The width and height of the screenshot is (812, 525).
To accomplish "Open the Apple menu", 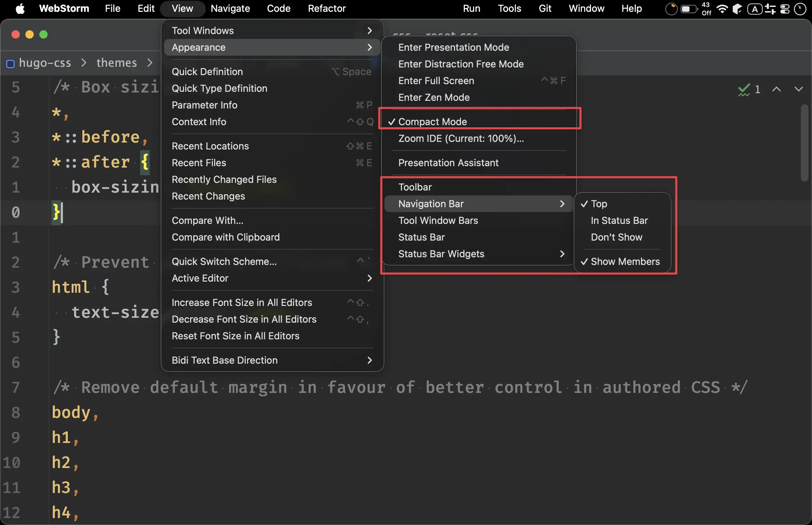I will coord(20,8).
